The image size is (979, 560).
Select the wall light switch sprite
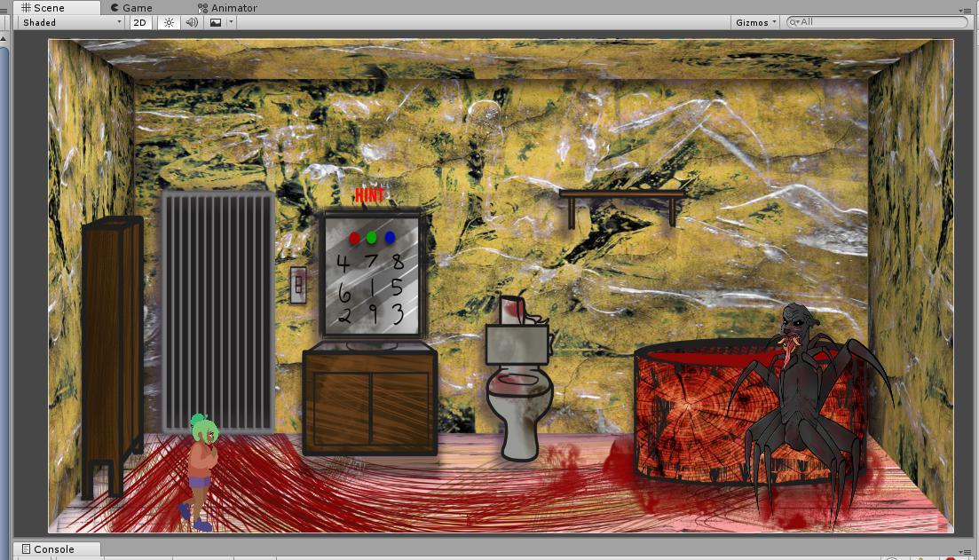tap(298, 285)
